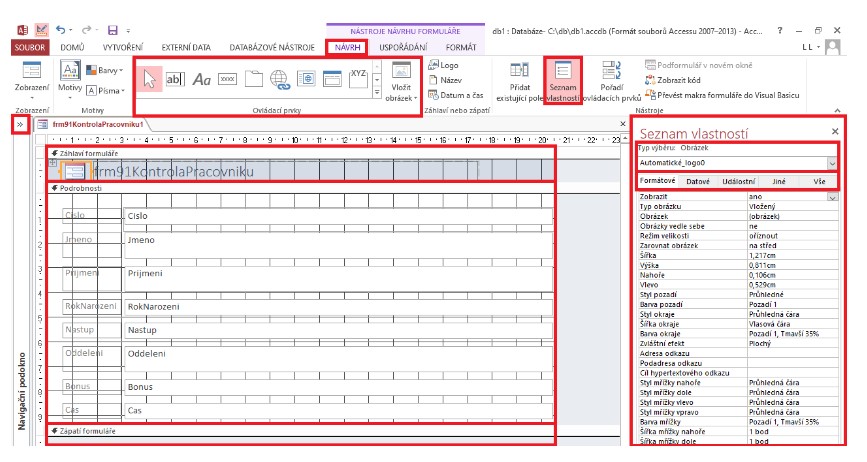Open the Automatické_logo0 selection combo box
The height and width of the screenshot is (462, 867).
coord(831,162)
